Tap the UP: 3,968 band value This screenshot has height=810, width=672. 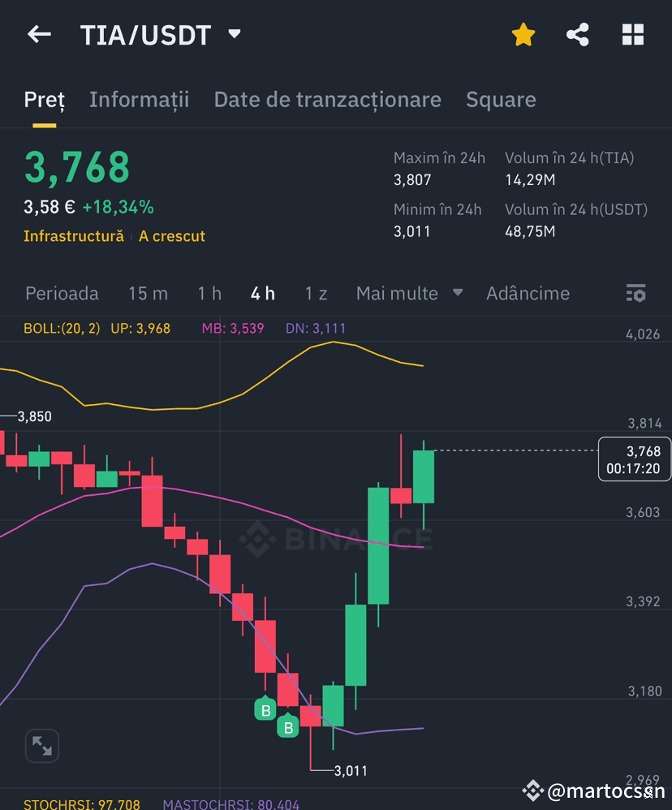click(x=140, y=329)
